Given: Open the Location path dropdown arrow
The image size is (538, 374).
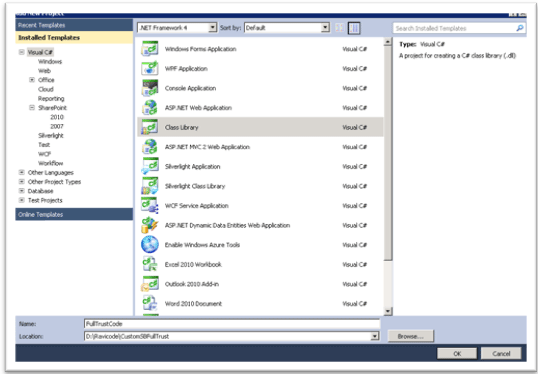Looking at the screenshot, I should [375, 336].
